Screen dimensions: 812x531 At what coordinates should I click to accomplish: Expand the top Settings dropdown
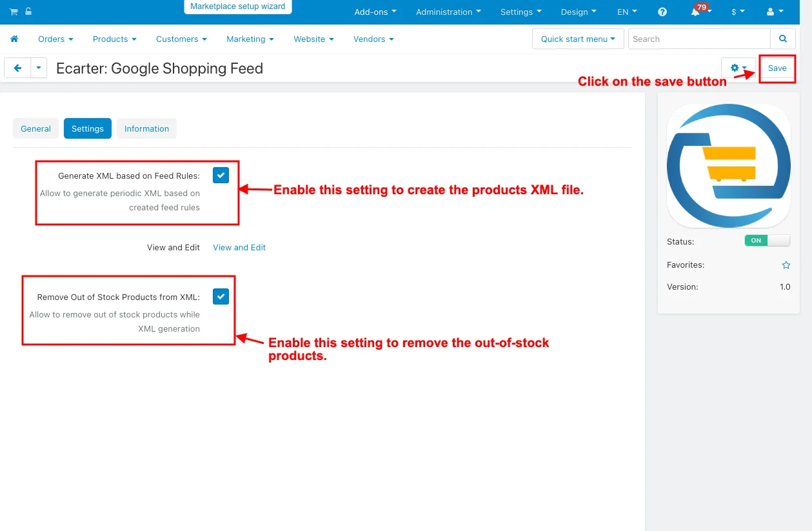click(x=520, y=12)
